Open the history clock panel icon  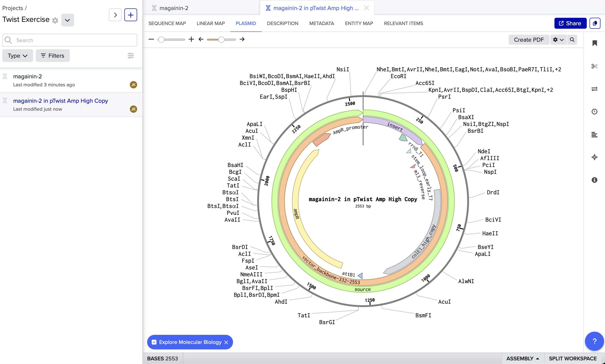pos(595,112)
